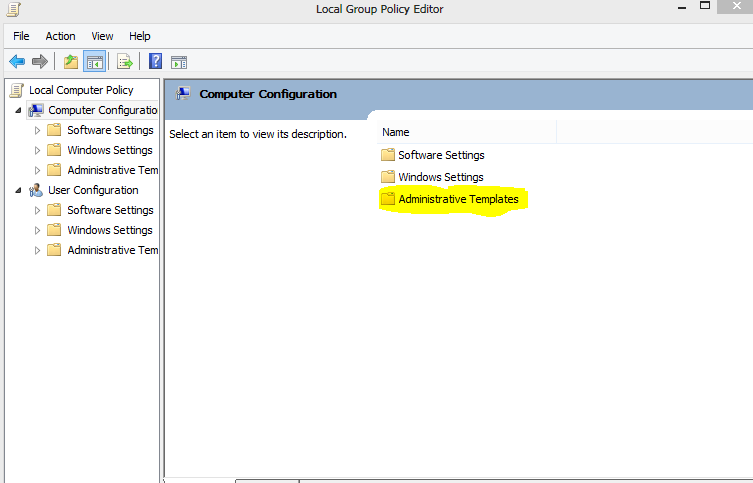The image size is (753, 483).
Task: Close the Local Group Policy Editor window
Action: pos(736,6)
